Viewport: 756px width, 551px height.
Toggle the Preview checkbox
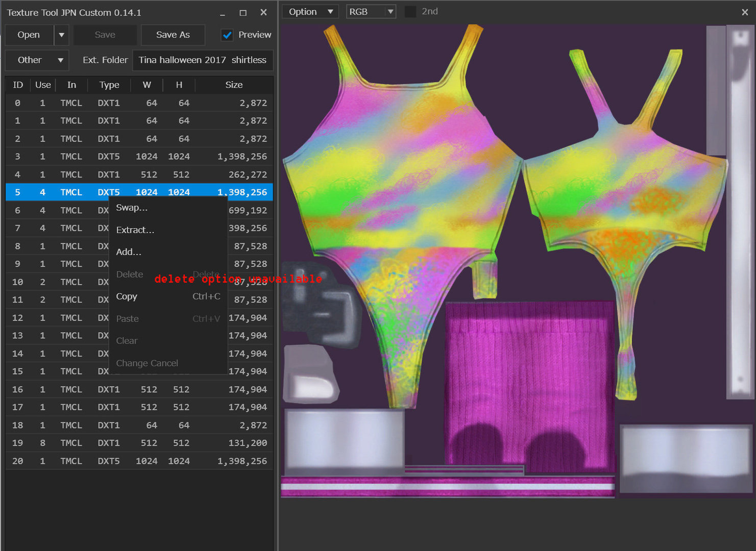227,35
